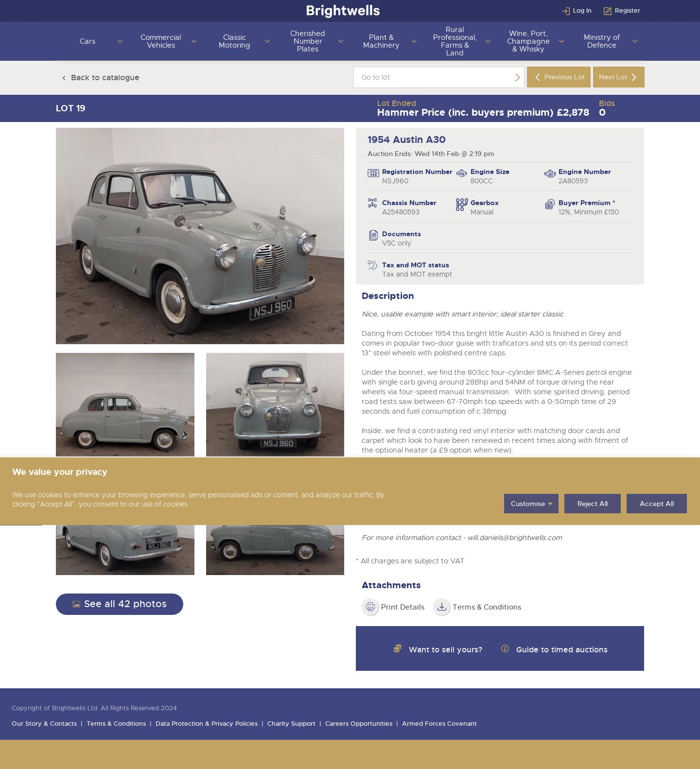Open the Classic Motoring menu
Viewport: 700px width, 769px height.
234,41
